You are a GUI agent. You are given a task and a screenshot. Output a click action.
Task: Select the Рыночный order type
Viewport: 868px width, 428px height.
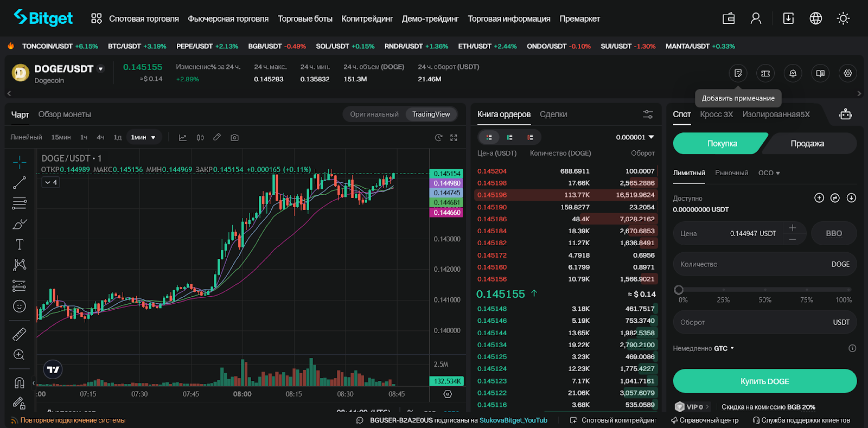731,173
